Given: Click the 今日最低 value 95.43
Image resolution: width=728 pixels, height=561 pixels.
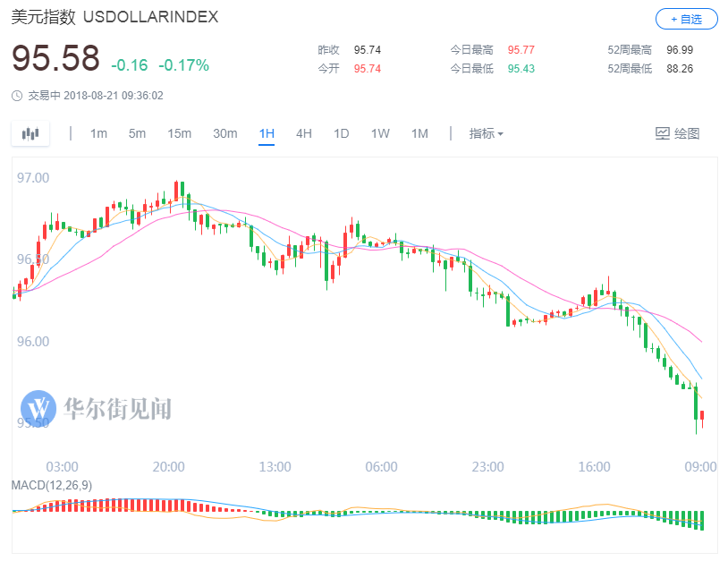Looking at the screenshot, I should tap(521, 69).
